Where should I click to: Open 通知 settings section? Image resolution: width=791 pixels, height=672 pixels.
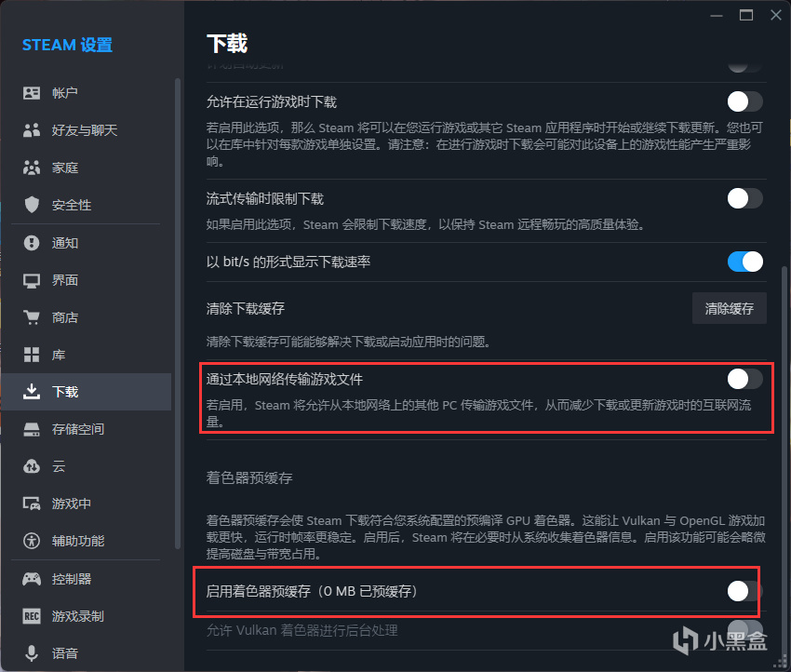pyautogui.click(x=87, y=243)
